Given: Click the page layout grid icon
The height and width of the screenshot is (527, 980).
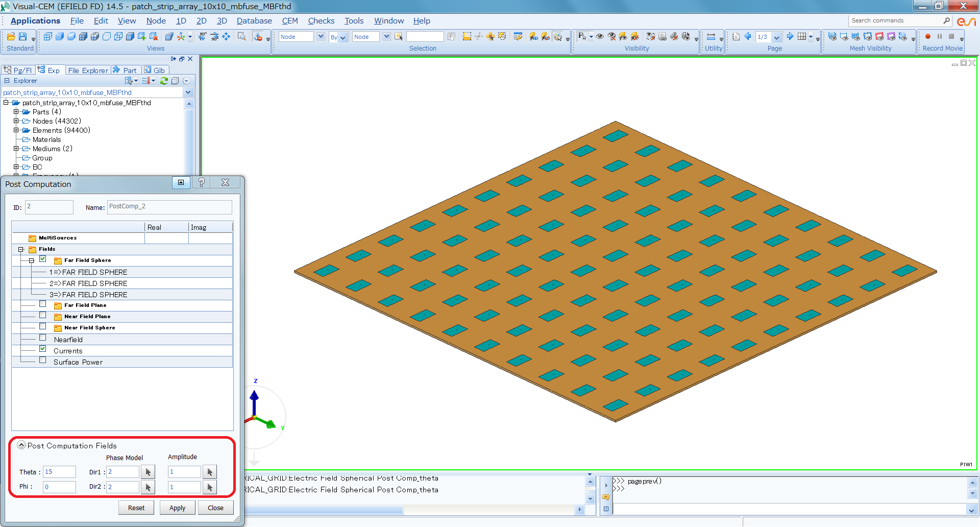Looking at the screenshot, I should 802,36.
